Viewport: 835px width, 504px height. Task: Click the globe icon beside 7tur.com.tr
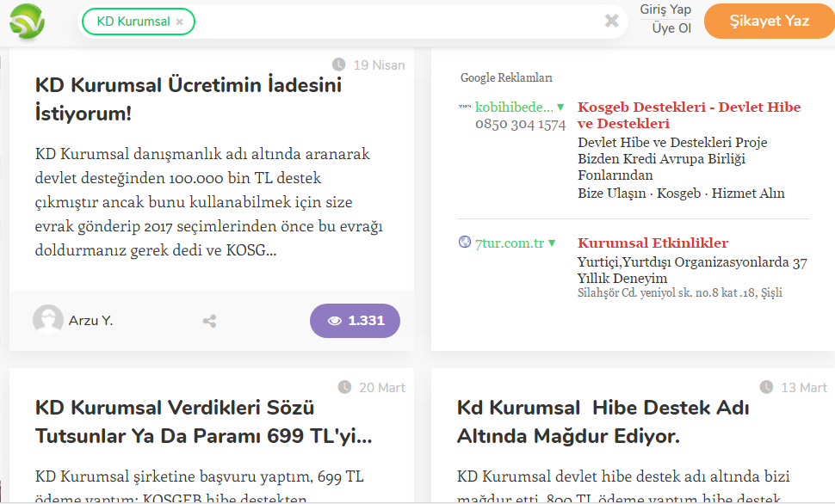pos(465,243)
